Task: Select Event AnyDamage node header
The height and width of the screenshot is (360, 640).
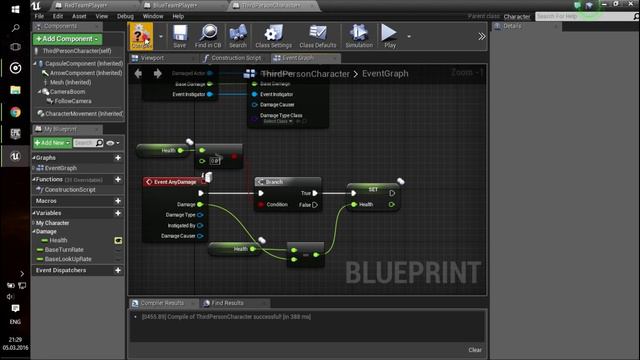Action: [175, 182]
